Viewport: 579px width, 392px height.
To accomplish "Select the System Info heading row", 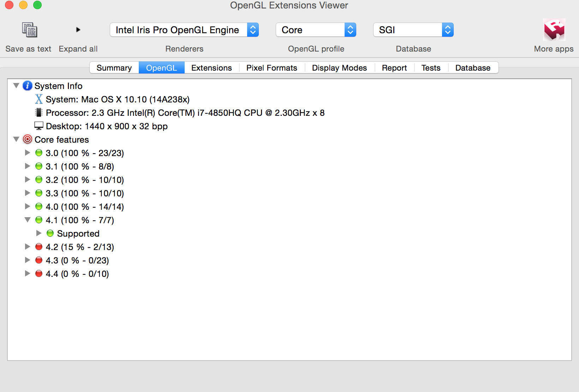I will [59, 86].
